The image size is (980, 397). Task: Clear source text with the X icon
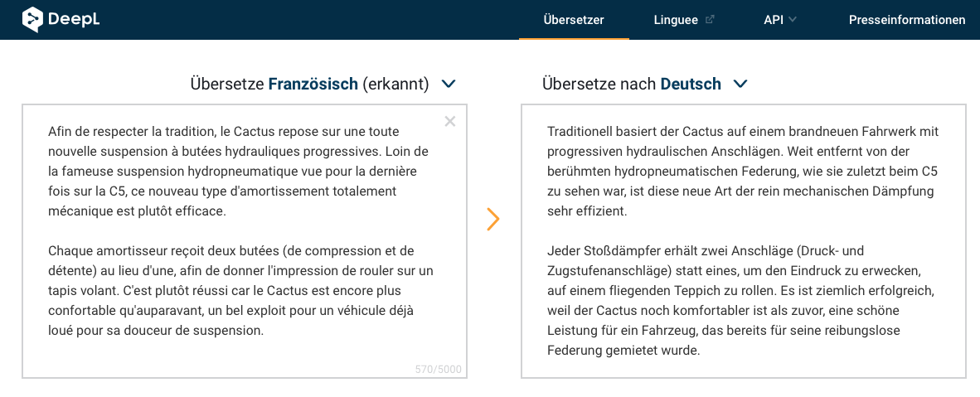click(450, 121)
